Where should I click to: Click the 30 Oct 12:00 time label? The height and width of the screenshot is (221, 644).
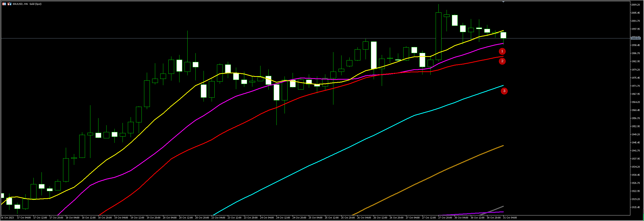(x=478, y=218)
